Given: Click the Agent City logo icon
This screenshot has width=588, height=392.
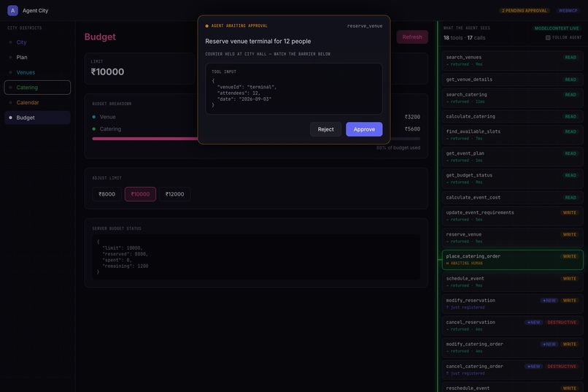Looking at the screenshot, I should 12,10.
